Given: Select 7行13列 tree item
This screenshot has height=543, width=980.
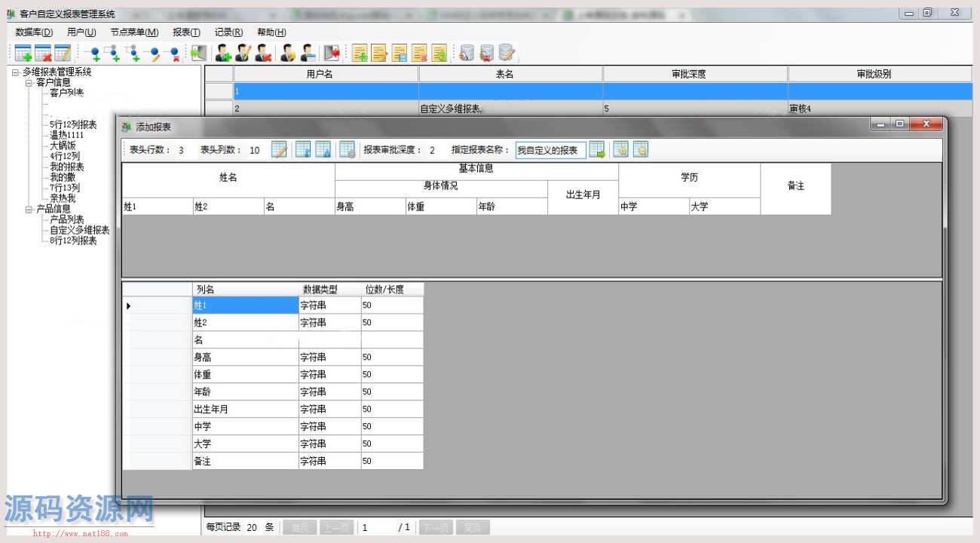Looking at the screenshot, I should coord(64,188).
